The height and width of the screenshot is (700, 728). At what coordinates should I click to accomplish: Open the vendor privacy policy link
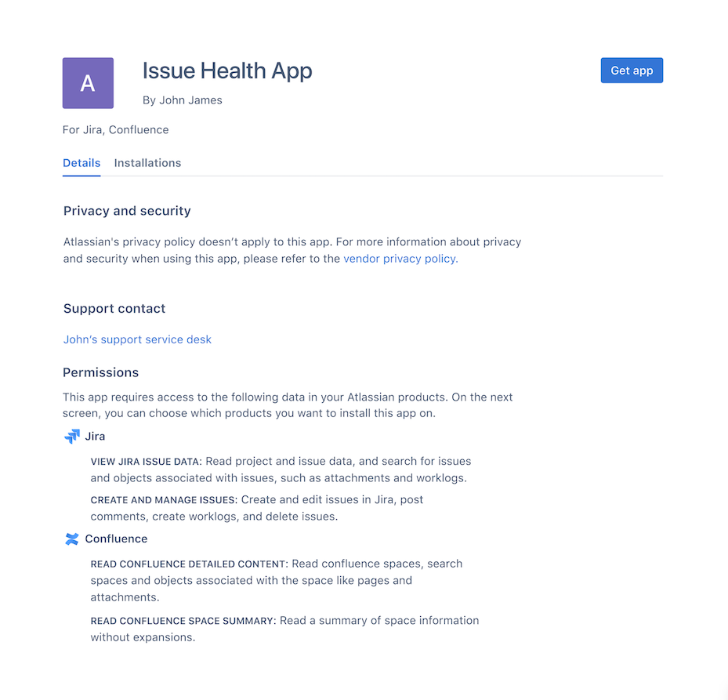point(399,258)
